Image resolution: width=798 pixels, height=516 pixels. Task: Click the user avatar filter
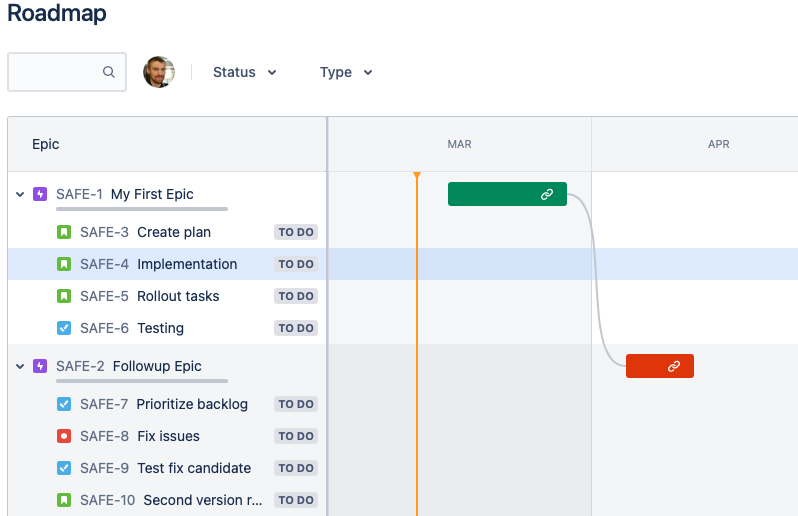159,72
